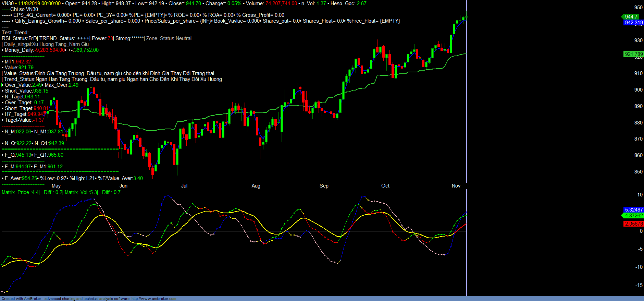Viewport: 644px width, 301px height.
Task: Select the Jun marker on time axis
Action: pyautogui.click(x=123, y=186)
